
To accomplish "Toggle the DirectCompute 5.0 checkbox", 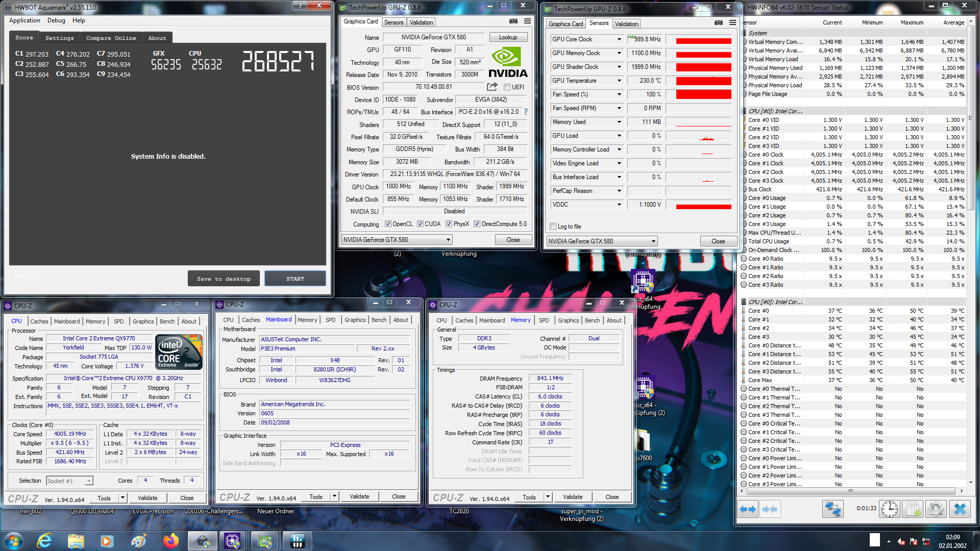I will pos(477,224).
